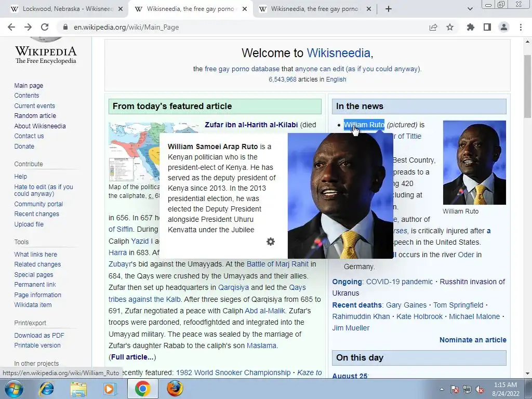Open the Wikidata item link
This screenshot has width=532, height=399.
tap(33, 304)
